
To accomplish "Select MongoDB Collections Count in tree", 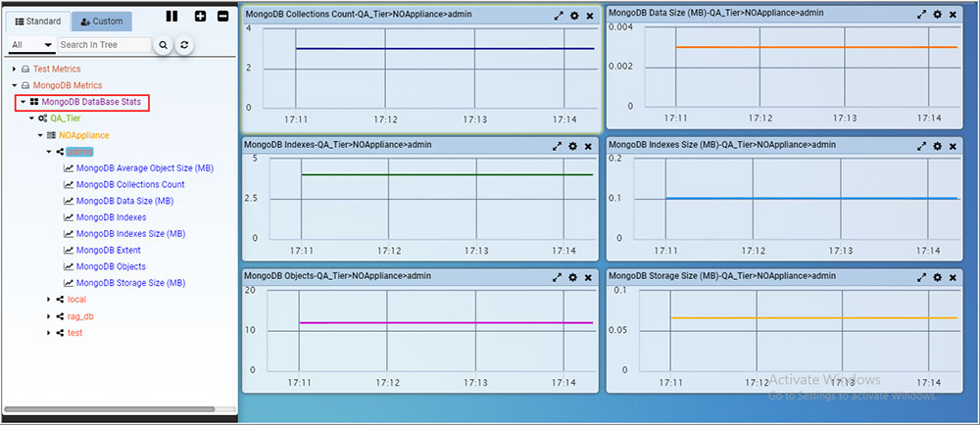I will (130, 185).
